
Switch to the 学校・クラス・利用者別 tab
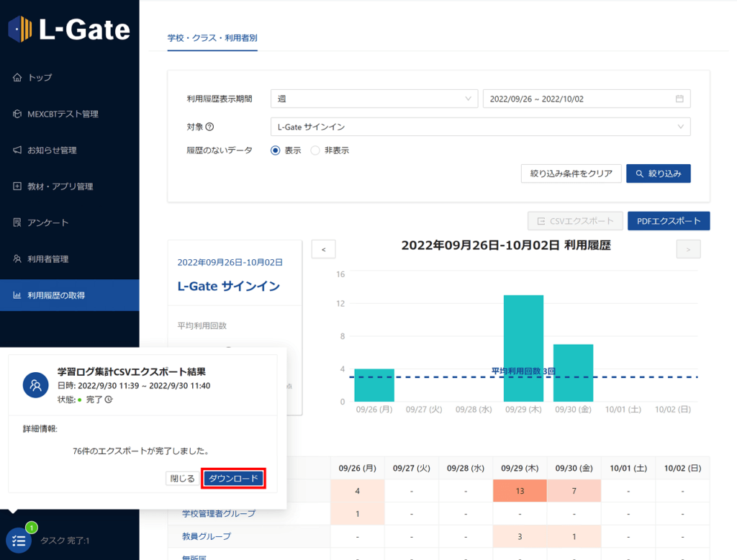click(x=212, y=38)
